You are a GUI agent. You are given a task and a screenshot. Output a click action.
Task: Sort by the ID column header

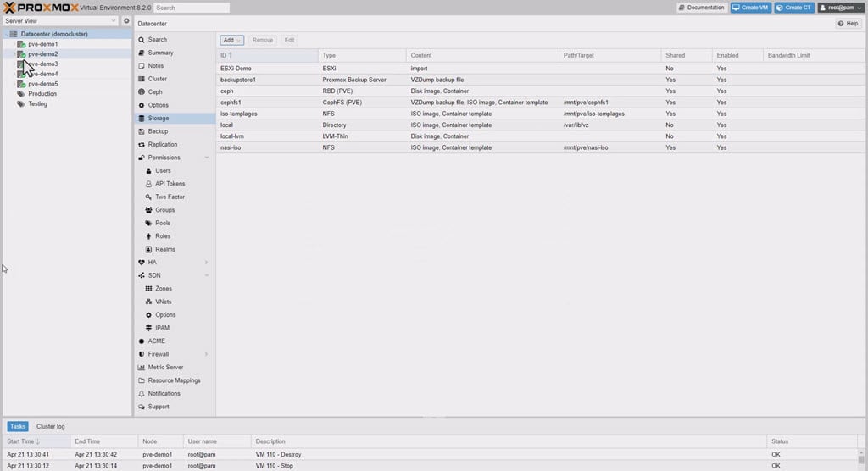coord(267,55)
